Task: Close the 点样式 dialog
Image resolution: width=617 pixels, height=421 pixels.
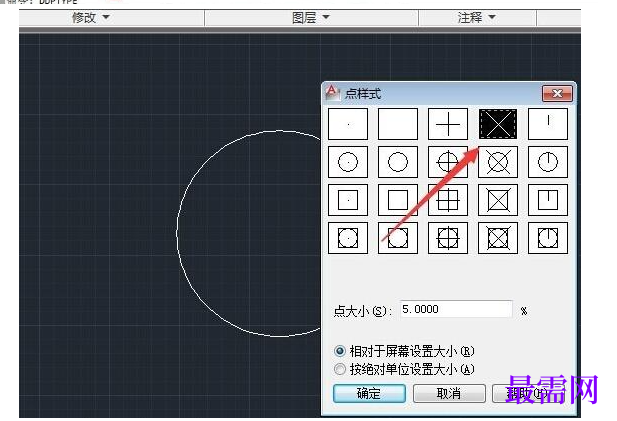Action: (557, 94)
